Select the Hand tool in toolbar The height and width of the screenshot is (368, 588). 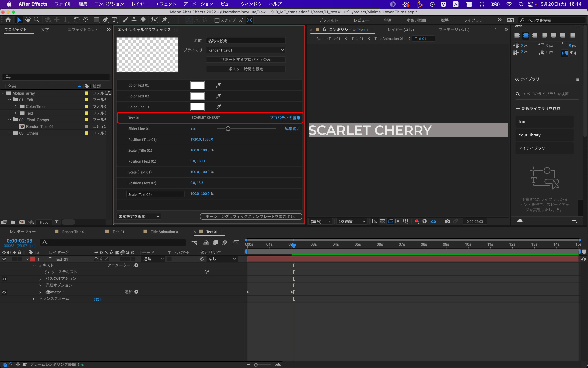[x=28, y=20]
